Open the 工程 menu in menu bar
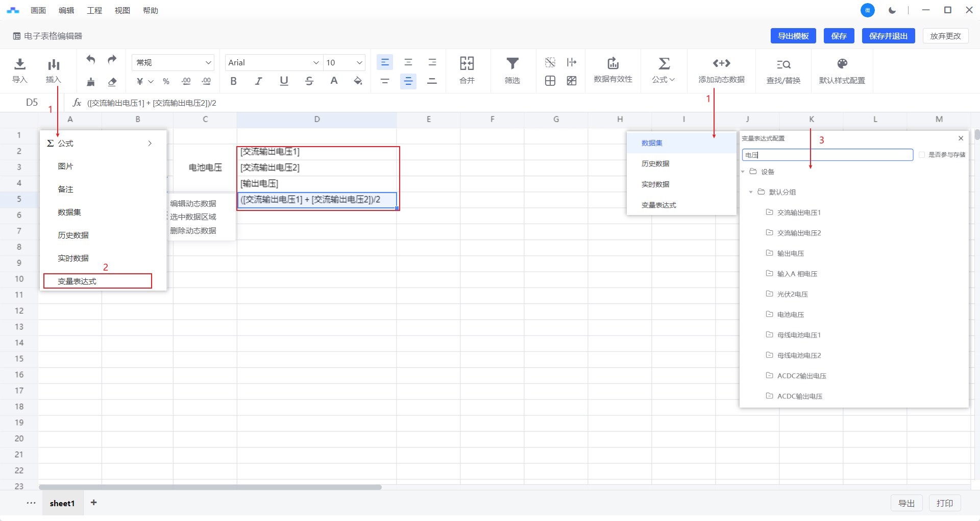 click(x=94, y=10)
